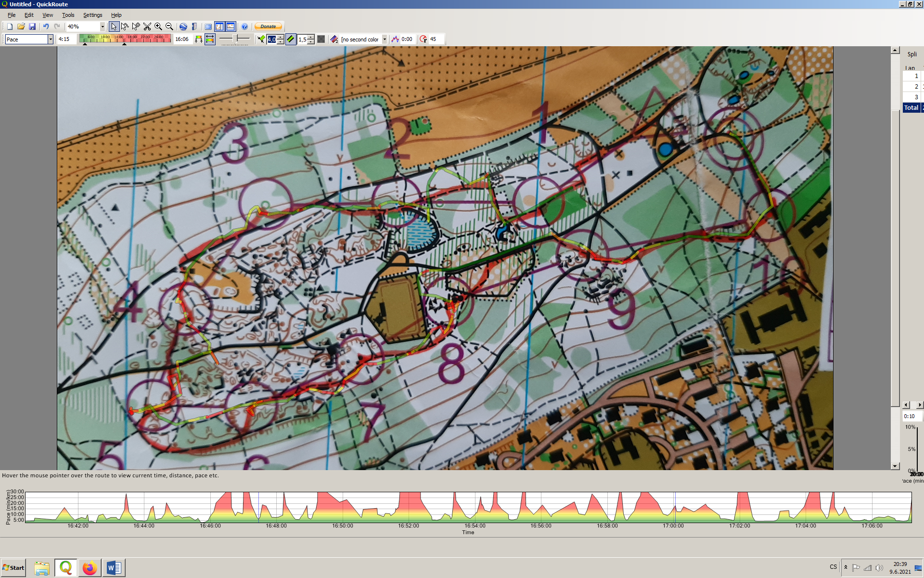Open the Tools menu
Image resolution: width=924 pixels, height=578 pixels.
pyautogui.click(x=68, y=15)
